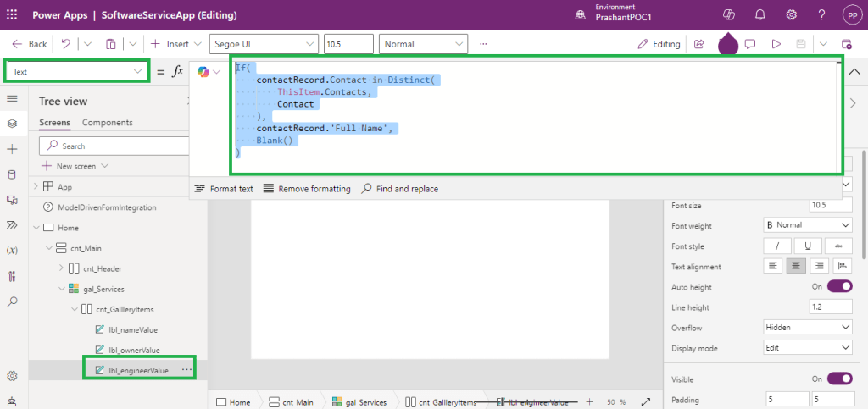868x409 pixels.
Task: Open the Text property dropdown
Action: 77,72
